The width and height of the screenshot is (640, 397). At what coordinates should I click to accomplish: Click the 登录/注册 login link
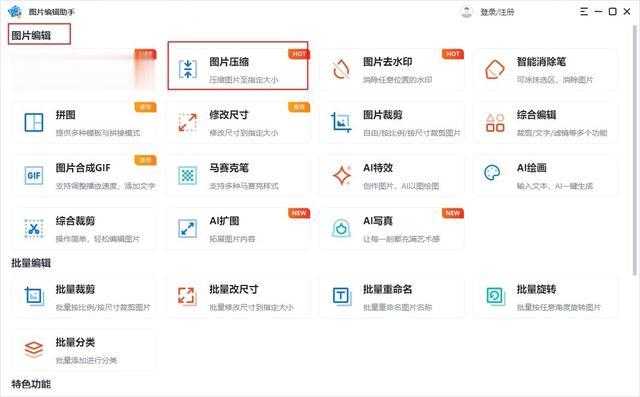click(x=497, y=12)
